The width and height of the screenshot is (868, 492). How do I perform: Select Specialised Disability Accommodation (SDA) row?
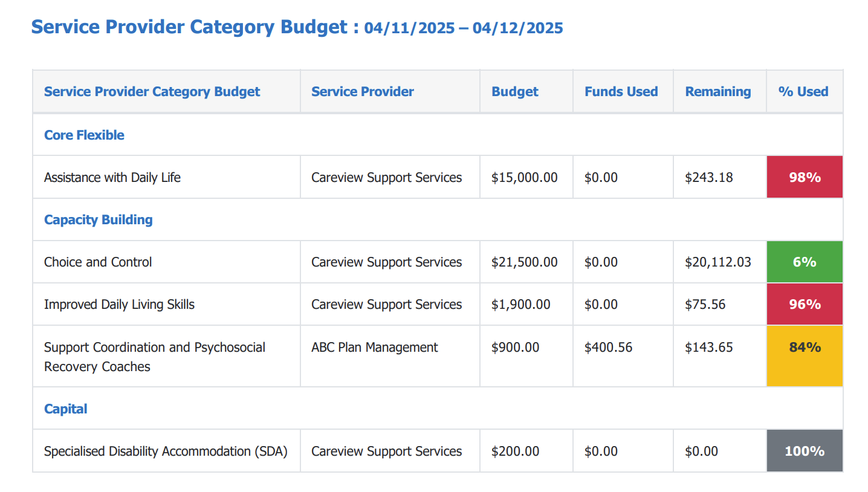(166, 452)
